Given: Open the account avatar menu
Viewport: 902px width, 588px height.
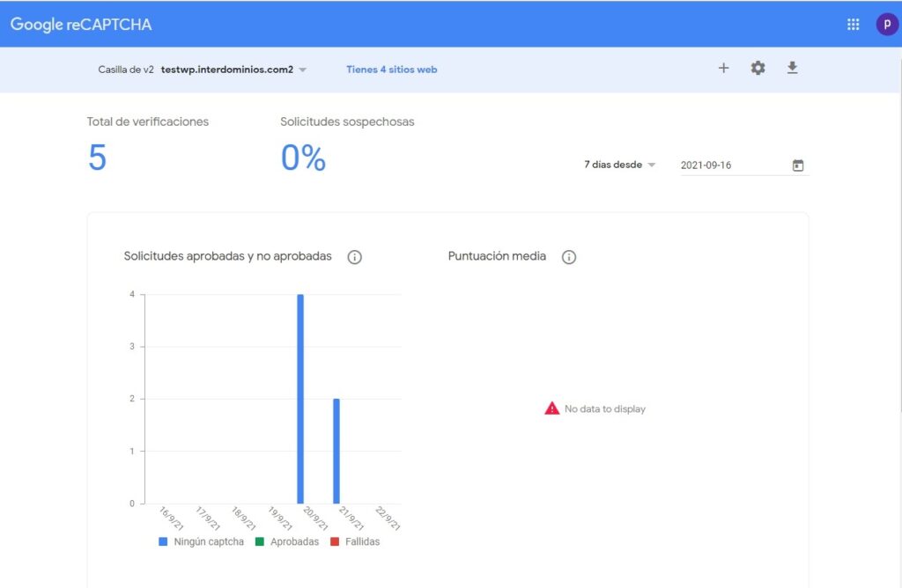Looking at the screenshot, I should [886, 24].
